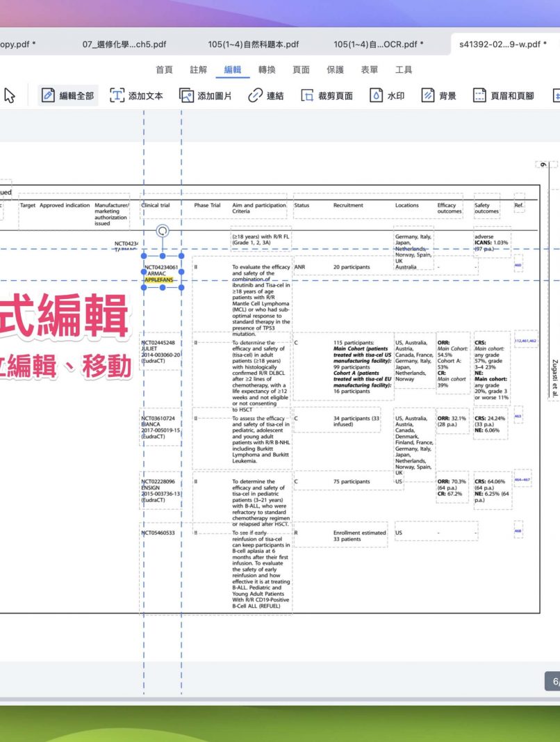Viewport: 560px width, 742px height.
Task: Switch to 105(1~4)自然科題本.pdf document tab
Action: pyautogui.click(x=254, y=45)
